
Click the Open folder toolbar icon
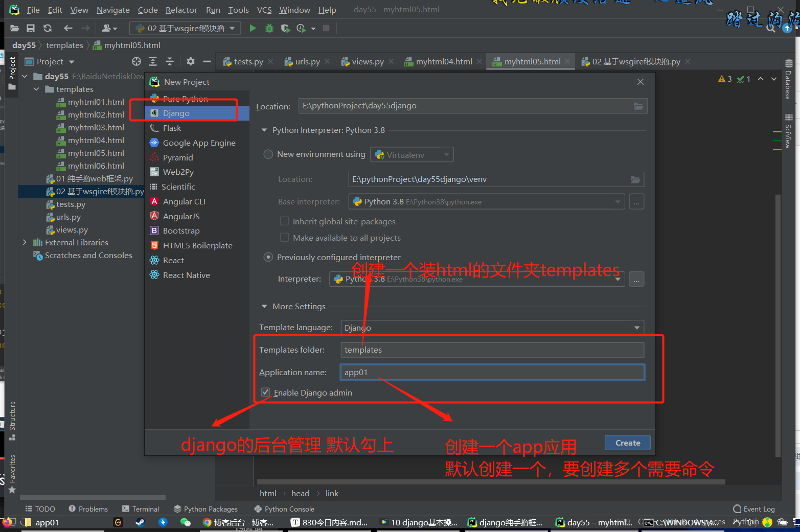click(x=14, y=28)
